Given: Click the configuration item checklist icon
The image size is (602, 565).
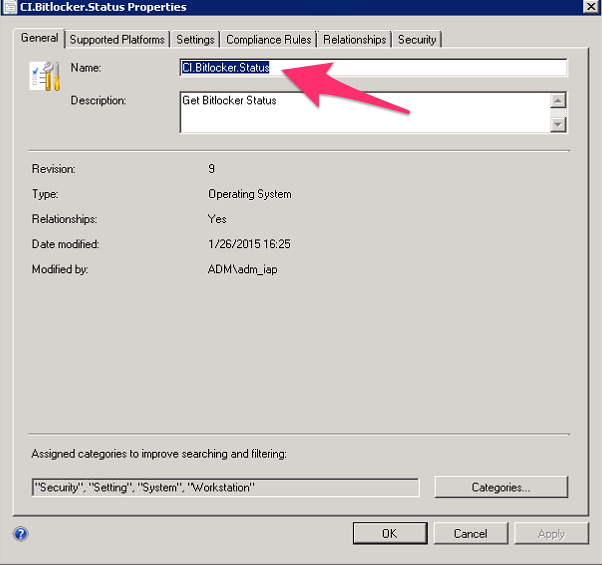Looking at the screenshot, I should tap(45, 76).
